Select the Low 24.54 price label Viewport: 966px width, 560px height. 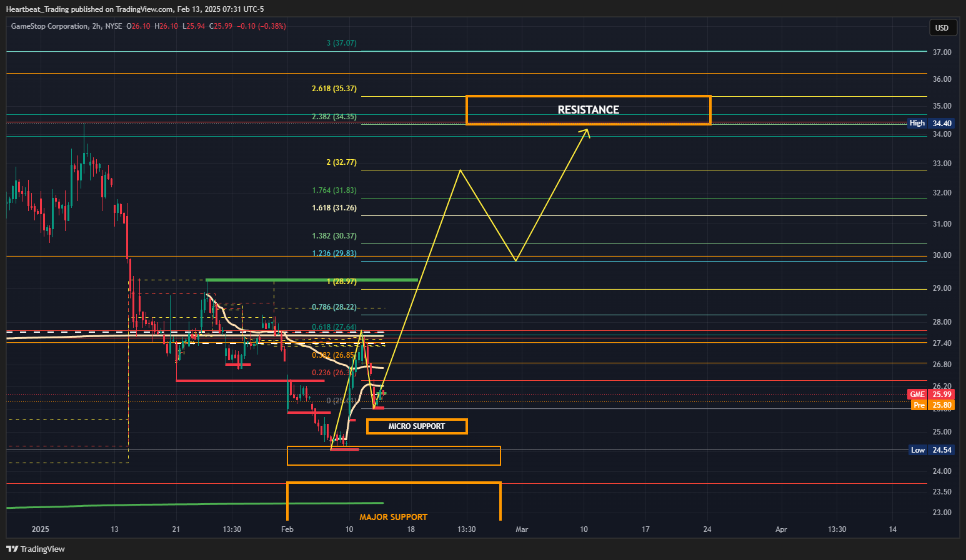[x=930, y=450]
